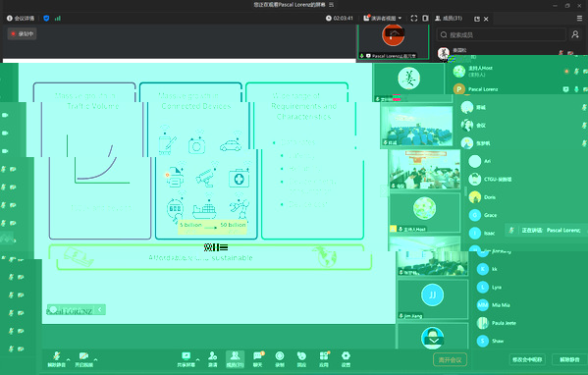This screenshot has width=588, height=375.
Task: Click the Record icon in bottom toolbar
Action: 280,359
